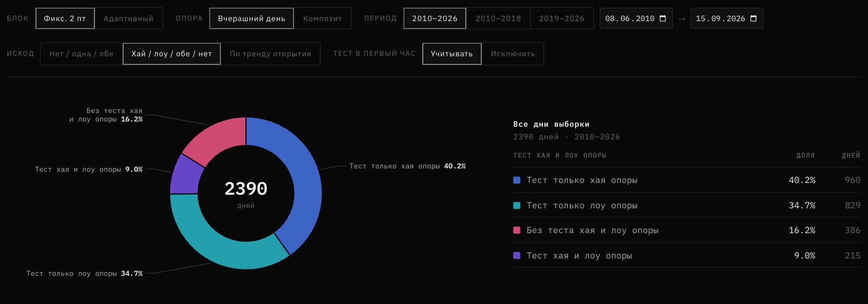
Task: Open calendar picker on start date 08.06.2010
Action: (x=663, y=18)
